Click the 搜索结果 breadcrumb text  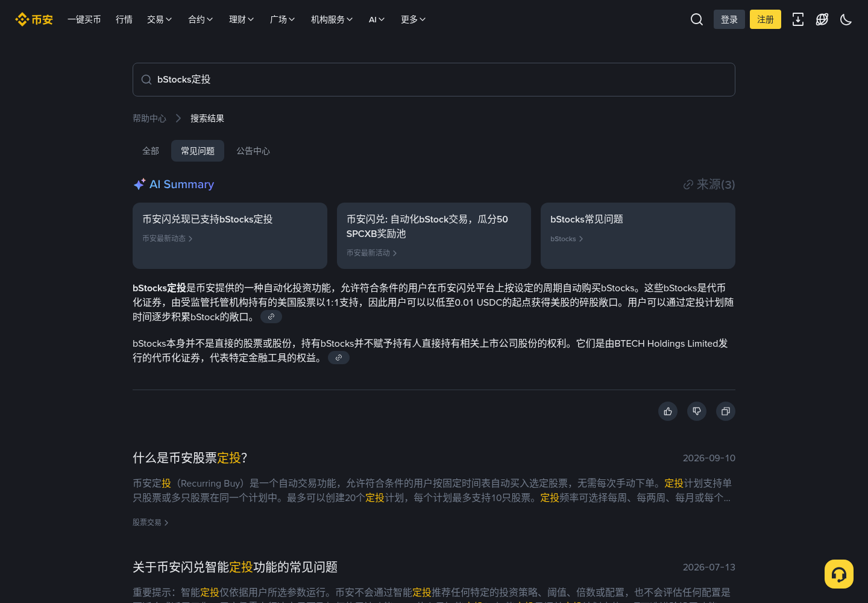tap(207, 118)
